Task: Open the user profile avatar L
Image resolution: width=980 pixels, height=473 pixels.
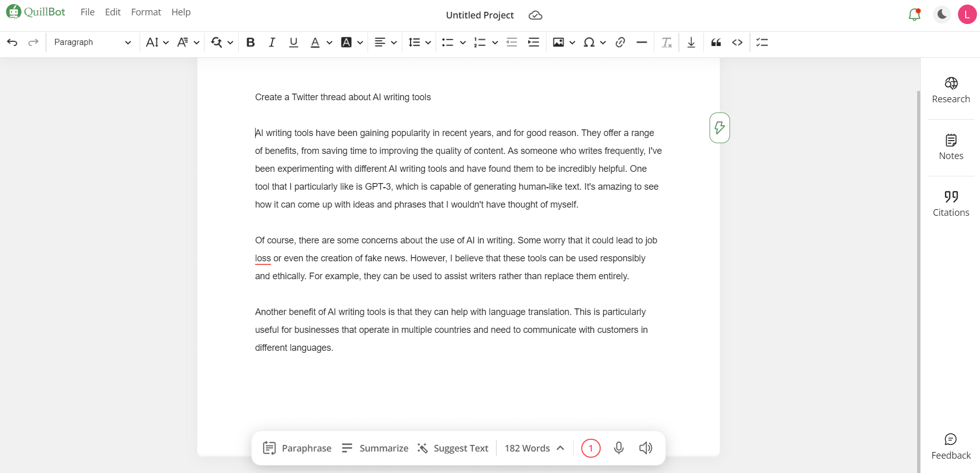Action: 967,14
